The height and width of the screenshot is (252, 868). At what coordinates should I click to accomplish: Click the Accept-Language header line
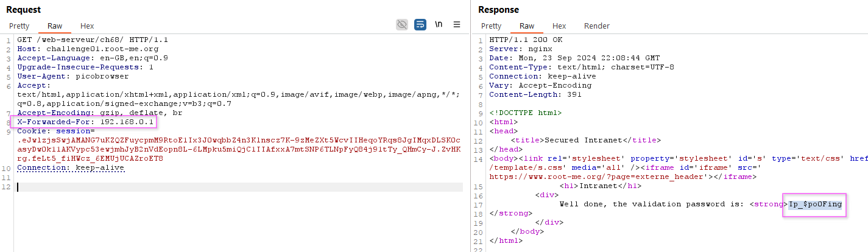click(93, 58)
